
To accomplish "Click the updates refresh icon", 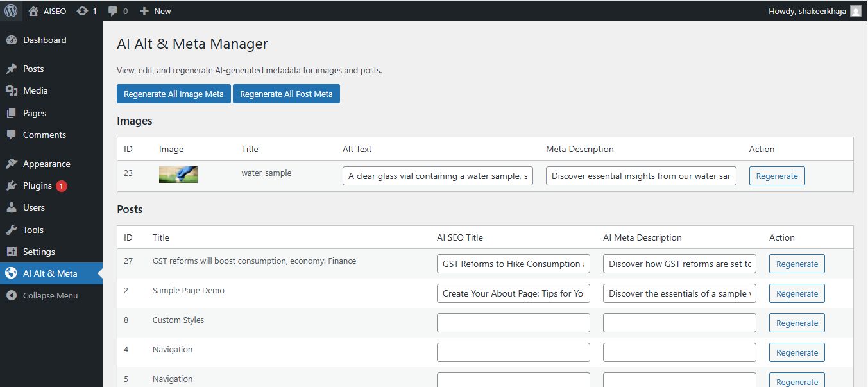I will click(82, 11).
